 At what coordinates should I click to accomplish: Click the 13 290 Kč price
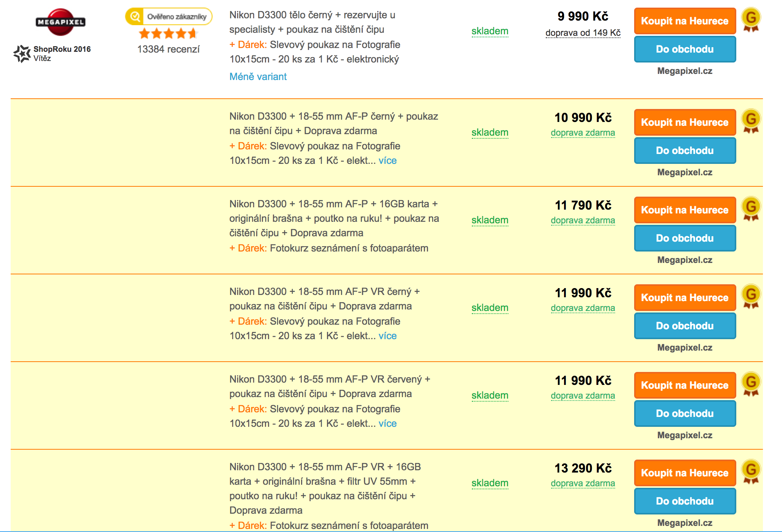pyautogui.click(x=583, y=468)
